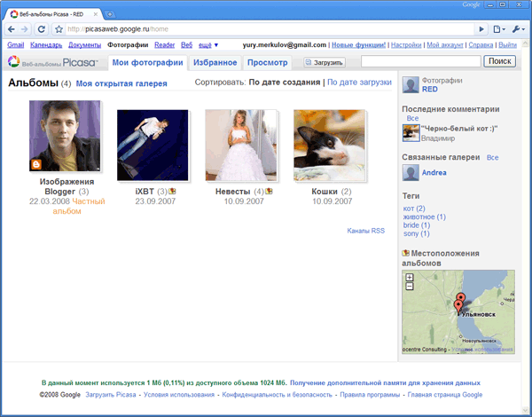Viewport: 532px width, 417px height.
Task: Open link for additional storage memory
Action: [385, 383]
